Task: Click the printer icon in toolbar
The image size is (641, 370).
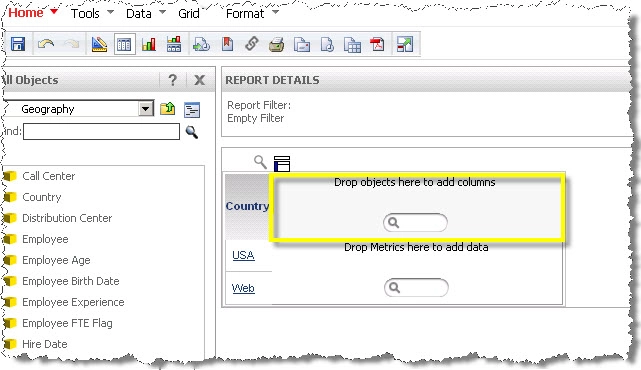Action: point(277,44)
